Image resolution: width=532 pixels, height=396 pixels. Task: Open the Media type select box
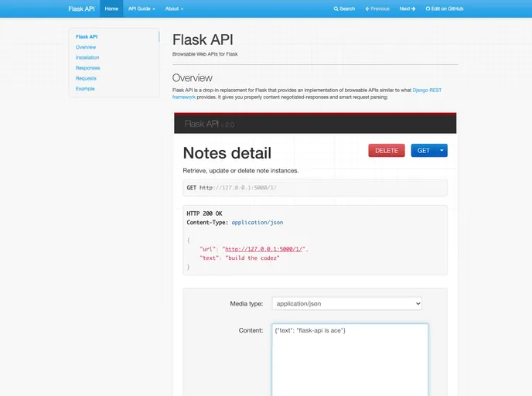pyautogui.click(x=346, y=304)
